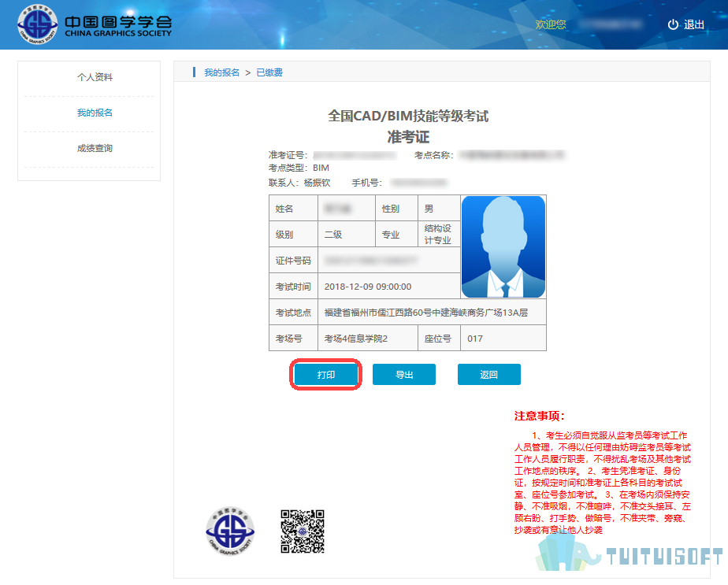The width and height of the screenshot is (728, 585).
Task: Click the seat number 017
Action: [x=475, y=339]
